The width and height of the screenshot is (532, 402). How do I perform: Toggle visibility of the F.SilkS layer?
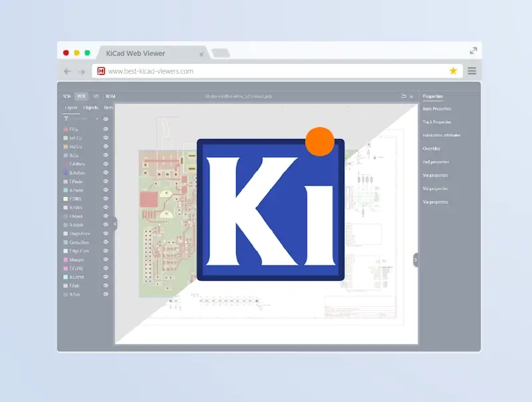[105, 198]
